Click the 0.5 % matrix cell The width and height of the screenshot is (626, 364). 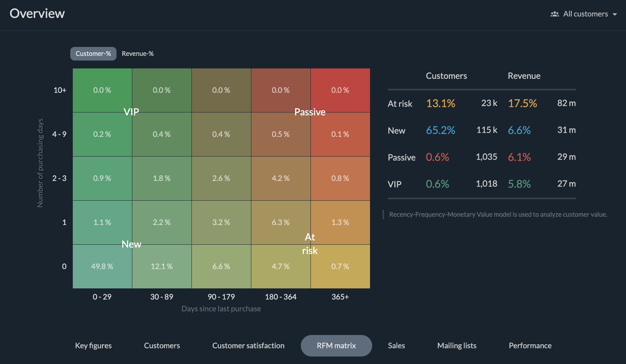point(281,134)
